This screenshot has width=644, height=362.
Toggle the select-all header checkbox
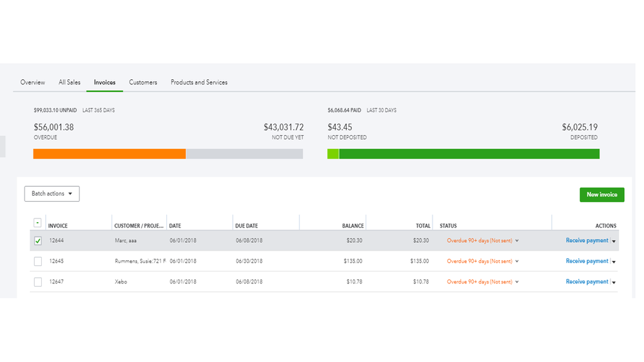click(37, 223)
